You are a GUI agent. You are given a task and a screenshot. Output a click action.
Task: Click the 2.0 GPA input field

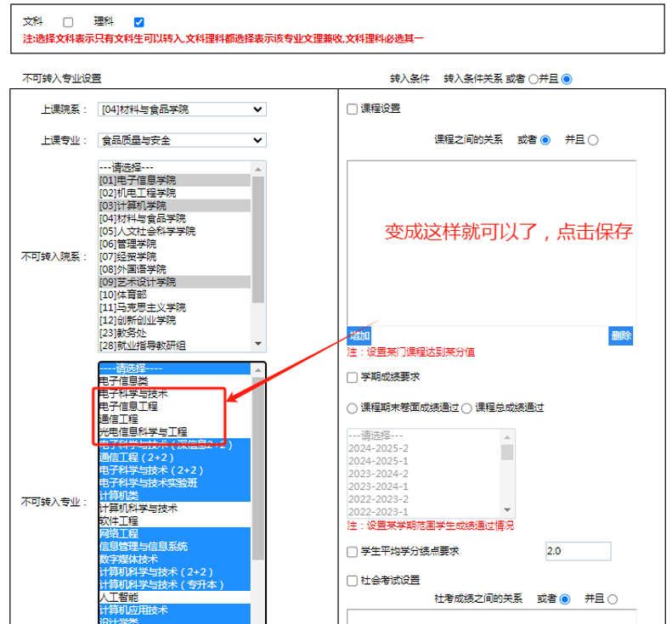[579, 551]
